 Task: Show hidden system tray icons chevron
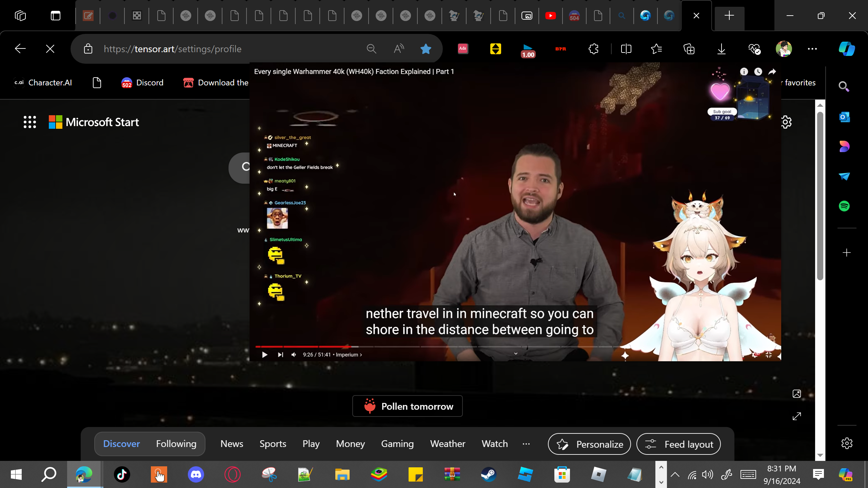pyautogui.click(x=675, y=474)
